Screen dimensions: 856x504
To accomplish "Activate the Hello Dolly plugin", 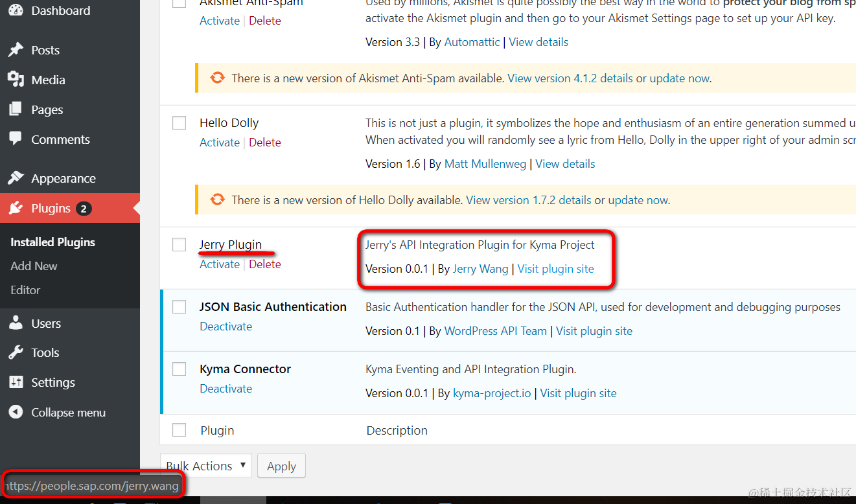I will point(220,143).
